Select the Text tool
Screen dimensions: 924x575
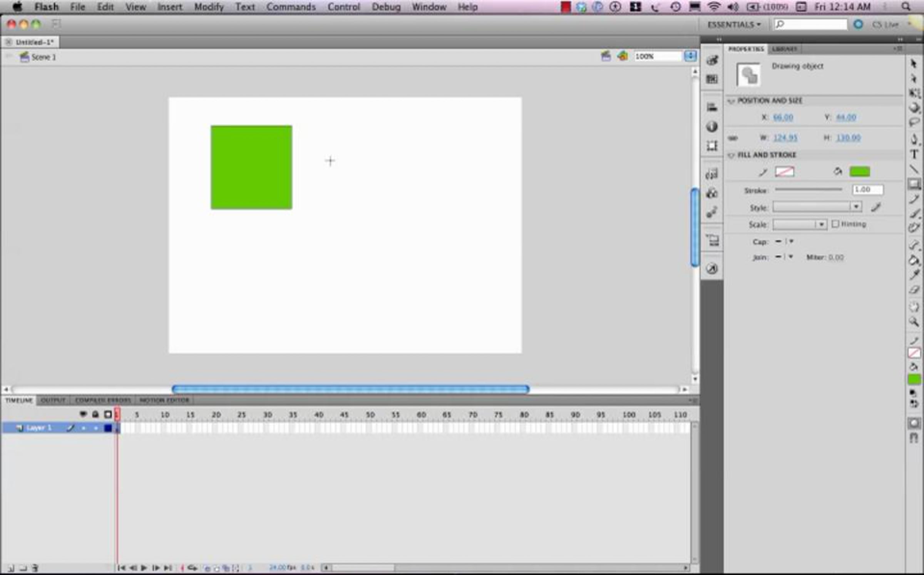coord(914,154)
